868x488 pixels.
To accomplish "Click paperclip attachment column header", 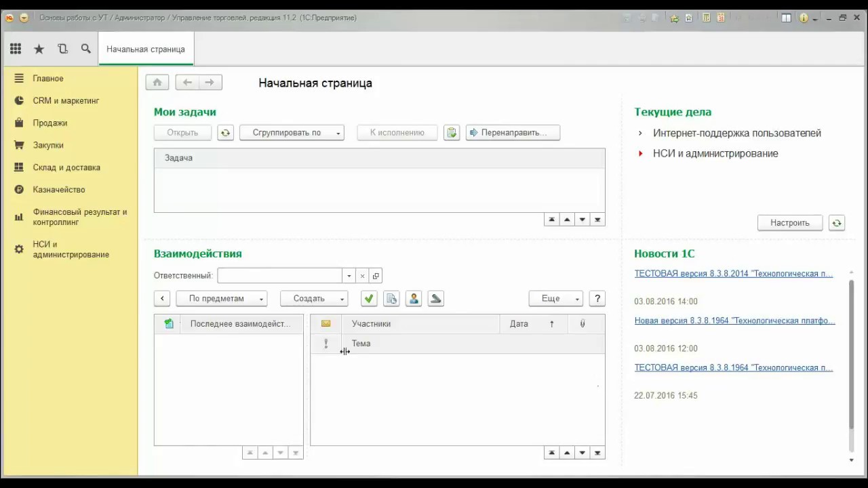I will point(582,324).
